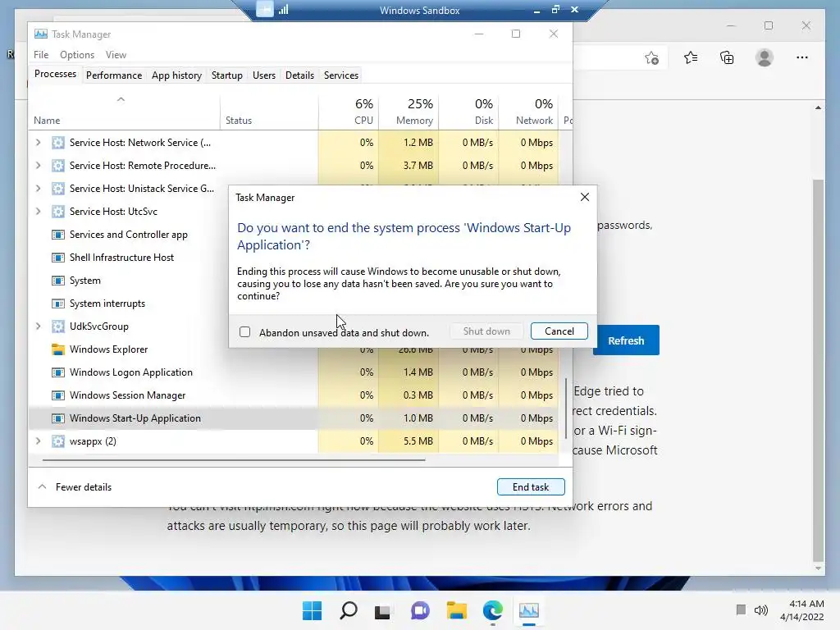Image resolution: width=840 pixels, height=630 pixels.
Task: Click the Edge page vertical scrollbar
Action: [818, 369]
